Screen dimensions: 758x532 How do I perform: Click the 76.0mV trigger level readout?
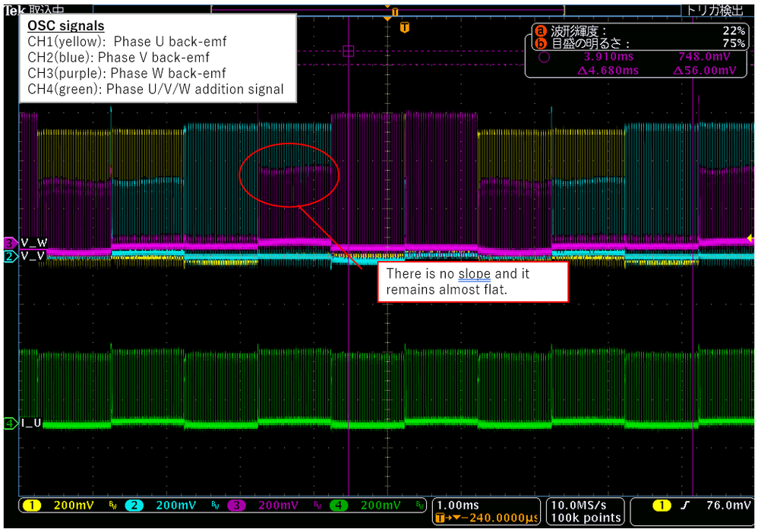coord(728,505)
